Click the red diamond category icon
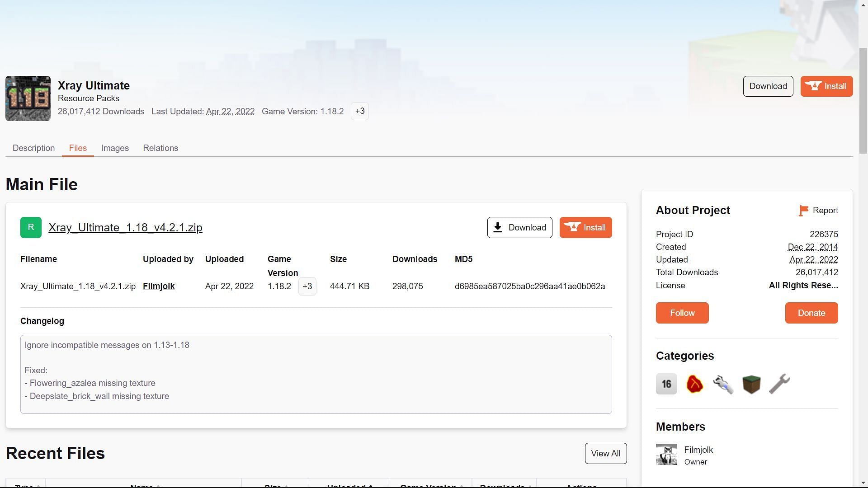This screenshot has height=488, width=868. coord(694,383)
